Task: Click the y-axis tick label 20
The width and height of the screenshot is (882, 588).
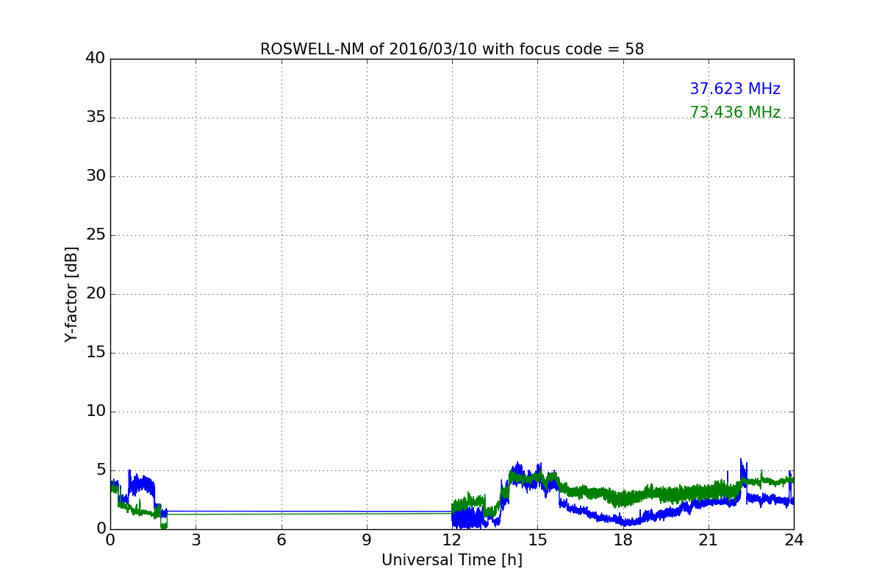Action: [95, 294]
